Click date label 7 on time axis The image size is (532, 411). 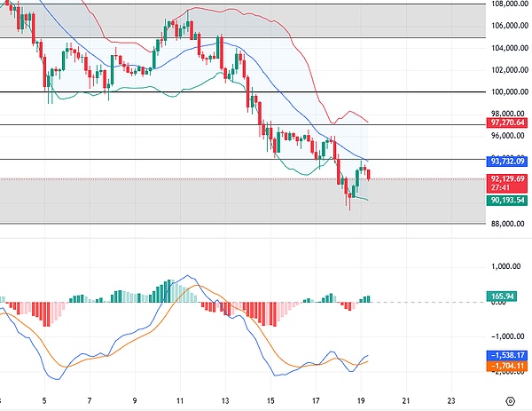[90, 400]
